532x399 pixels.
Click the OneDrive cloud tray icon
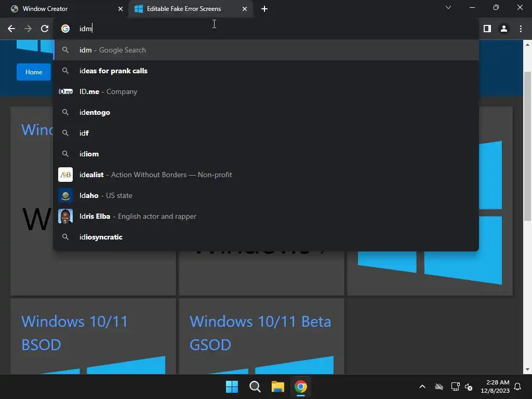coord(439,387)
